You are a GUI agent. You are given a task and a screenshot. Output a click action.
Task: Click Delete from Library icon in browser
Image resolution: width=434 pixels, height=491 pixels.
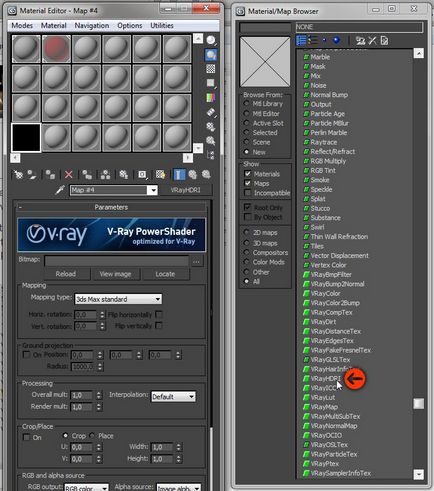(372, 41)
